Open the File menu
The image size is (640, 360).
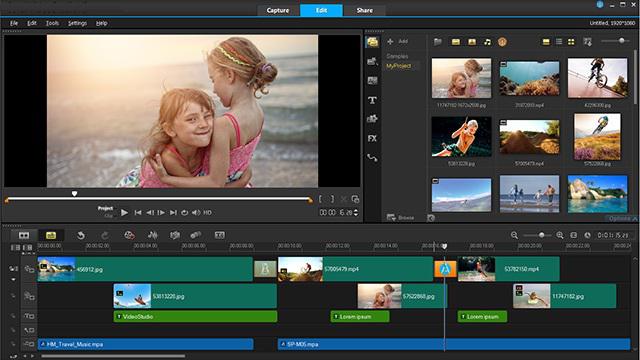point(14,23)
